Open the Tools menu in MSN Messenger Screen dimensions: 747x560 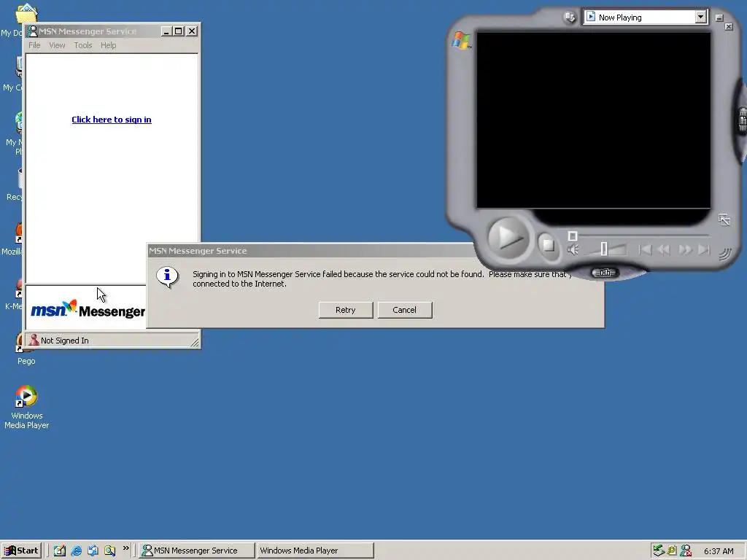83,45
